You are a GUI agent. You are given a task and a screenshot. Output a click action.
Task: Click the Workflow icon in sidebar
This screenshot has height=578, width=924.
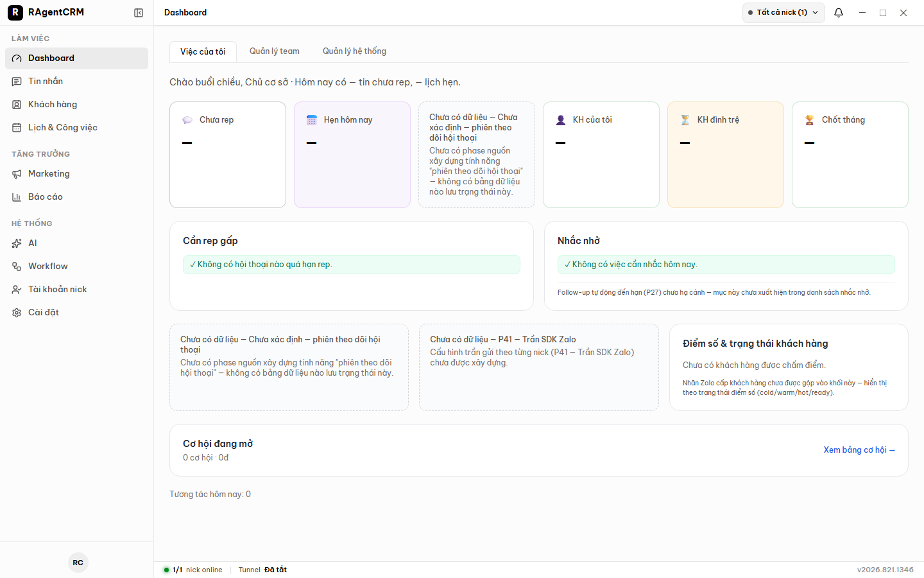coord(17,267)
